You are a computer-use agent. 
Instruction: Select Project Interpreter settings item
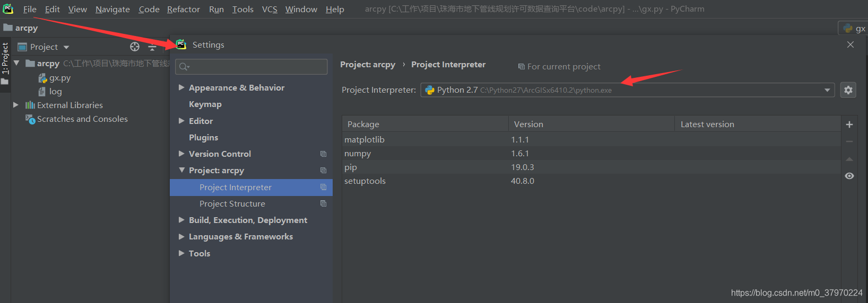coord(251,187)
